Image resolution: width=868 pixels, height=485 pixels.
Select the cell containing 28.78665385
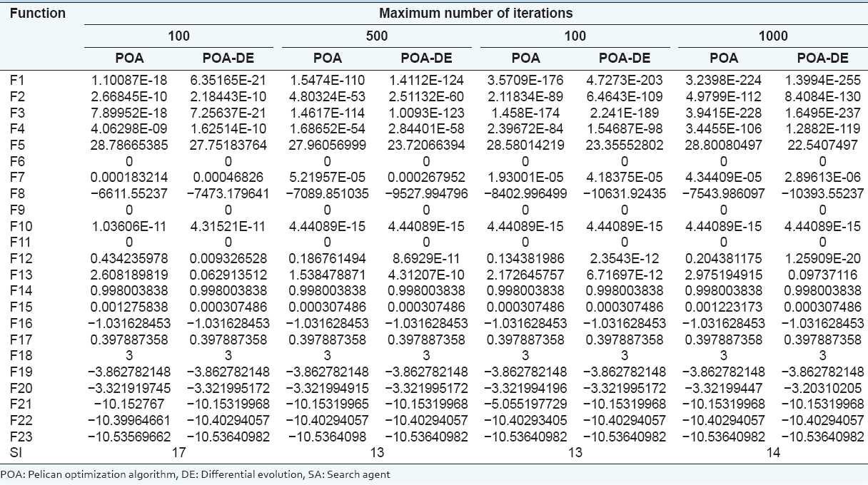[x=129, y=144]
